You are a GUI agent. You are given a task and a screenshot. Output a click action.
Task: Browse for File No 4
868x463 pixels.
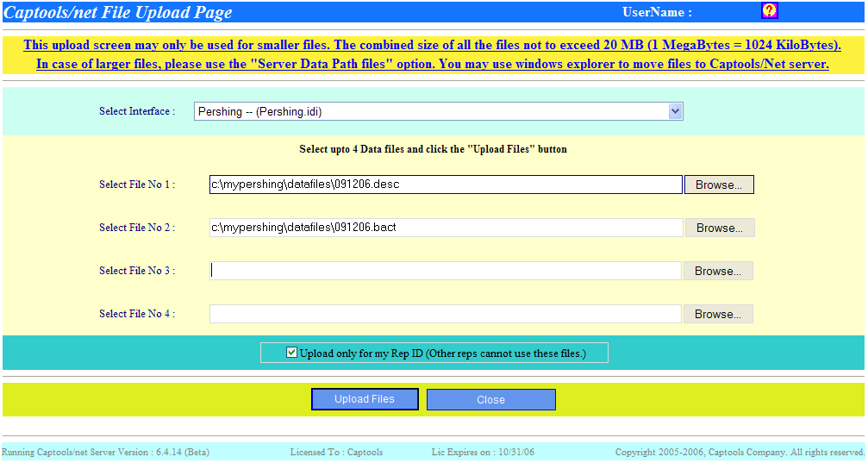point(718,314)
